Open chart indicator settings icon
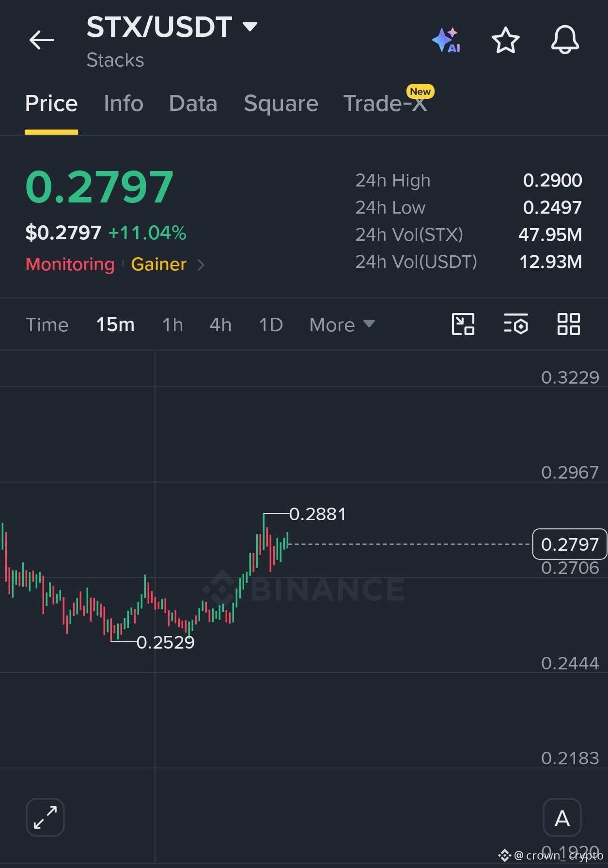Image resolution: width=608 pixels, height=868 pixels. 515,324
